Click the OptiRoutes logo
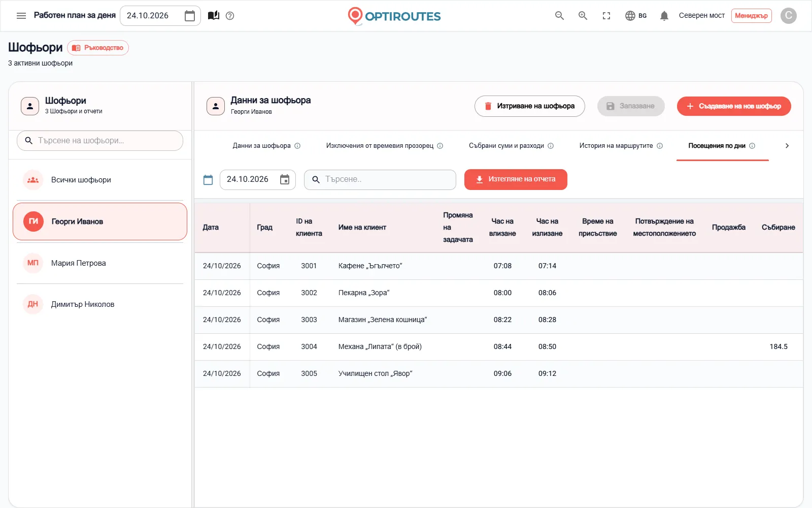This screenshot has height=508, width=812. point(394,16)
